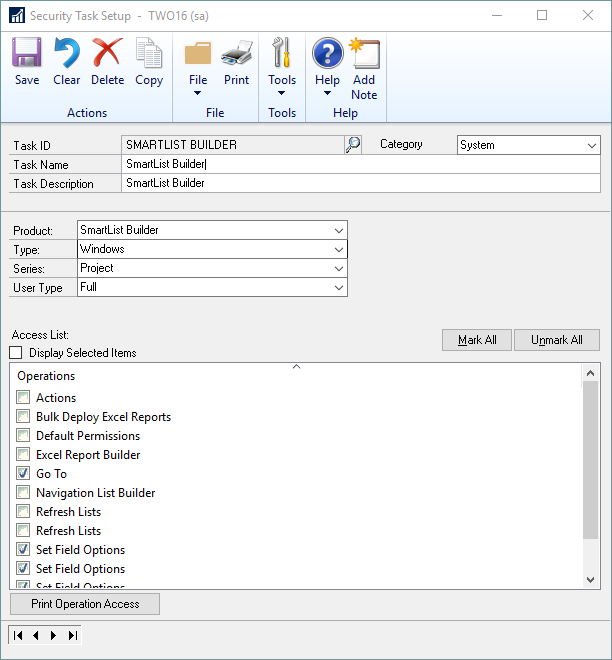Click the Save floppy disk icon

coord(27,53)
